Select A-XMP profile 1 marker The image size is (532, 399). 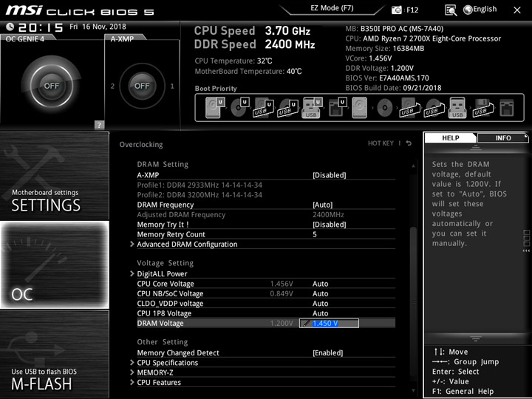[x=172, y=86]
